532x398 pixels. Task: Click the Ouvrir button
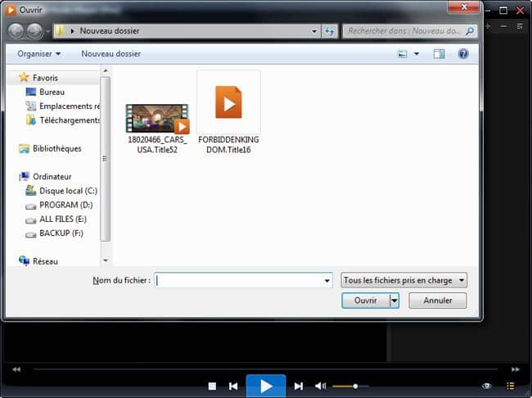(365, 301)
